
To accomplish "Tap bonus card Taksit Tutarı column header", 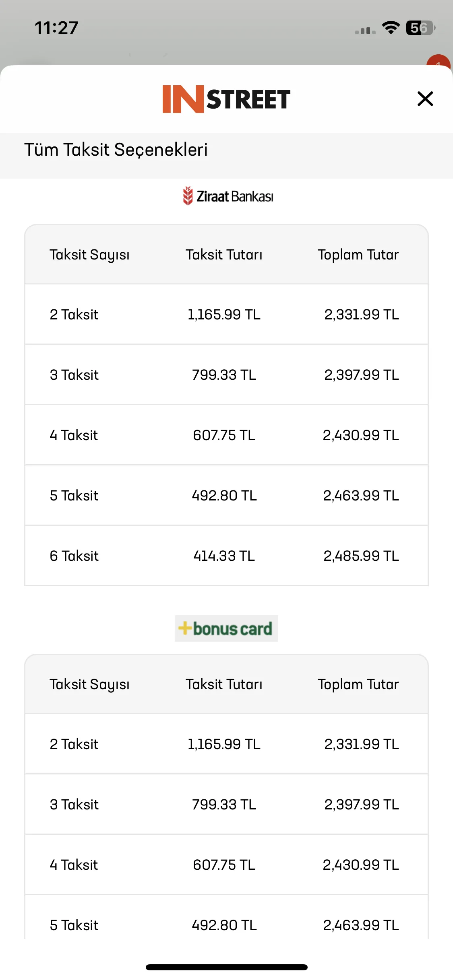I will pyautogui.click(x=224, y=684).
